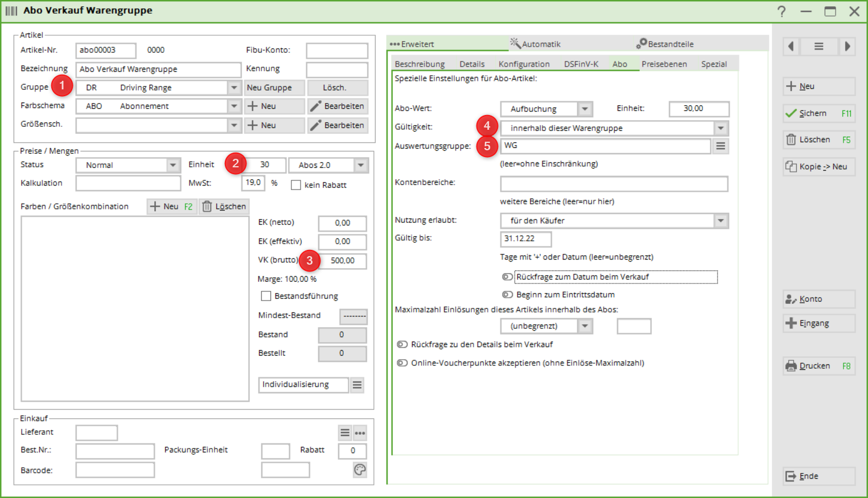Open the Nutzung erlaubt dropdown
Screen dimensions: 868x498
click(721, 221)
